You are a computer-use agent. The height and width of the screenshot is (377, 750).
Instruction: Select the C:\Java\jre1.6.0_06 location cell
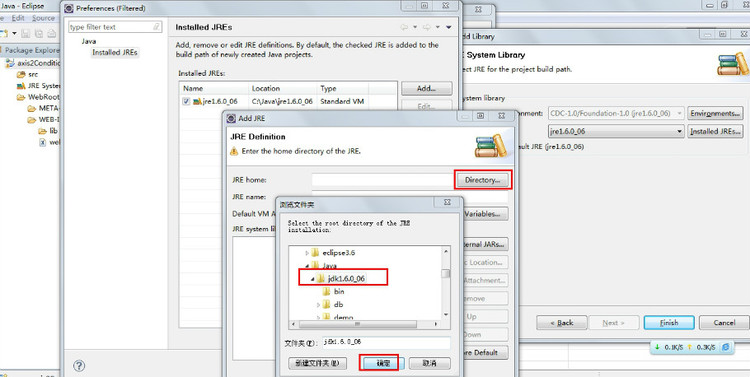(282, 101)
